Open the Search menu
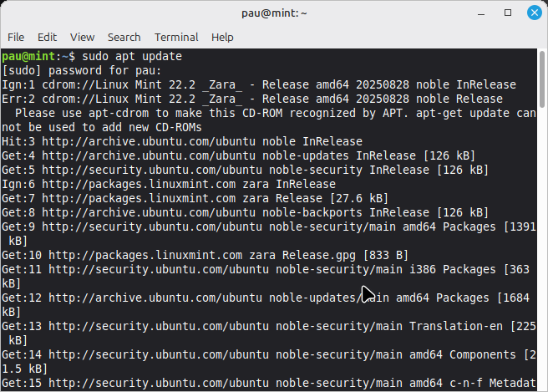The height and width of the screenshot is (392, 548). (x=124, y=37)
